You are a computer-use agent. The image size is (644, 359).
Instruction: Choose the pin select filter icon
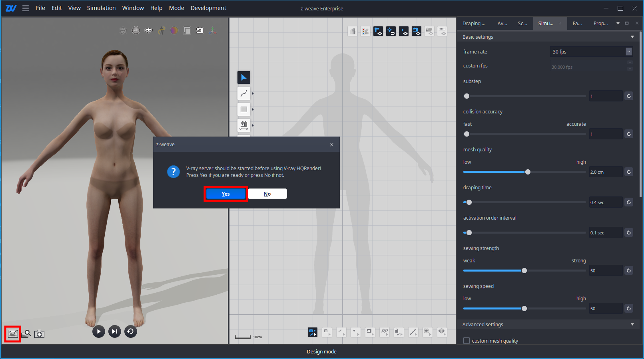(x=385, y=332)
